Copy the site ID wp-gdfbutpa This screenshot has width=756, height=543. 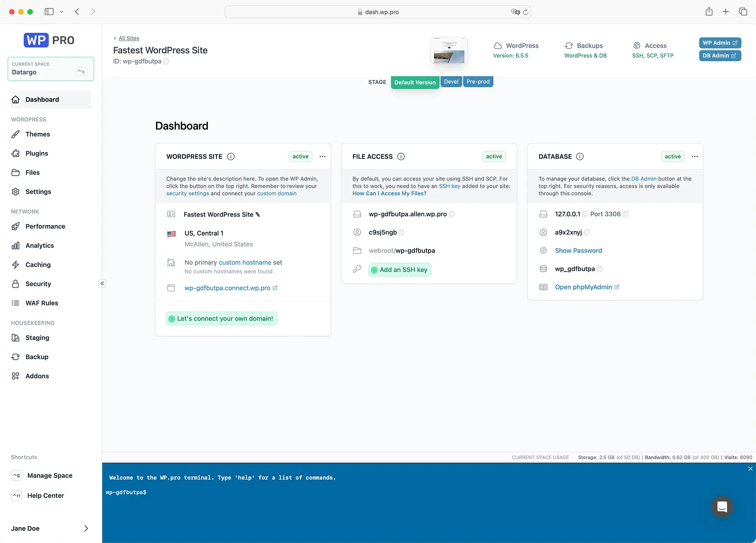coord(166,61)
